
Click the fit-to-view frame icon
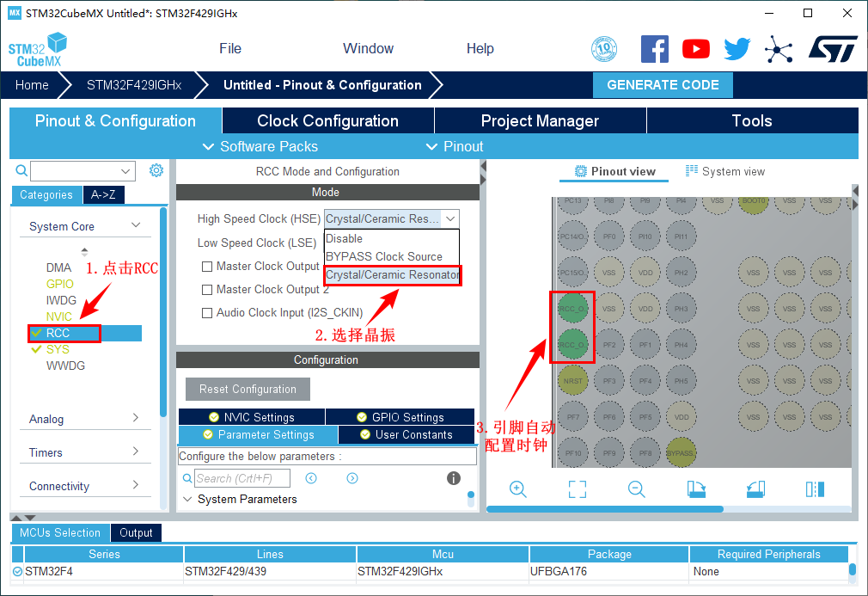click(x=578, y=489)
